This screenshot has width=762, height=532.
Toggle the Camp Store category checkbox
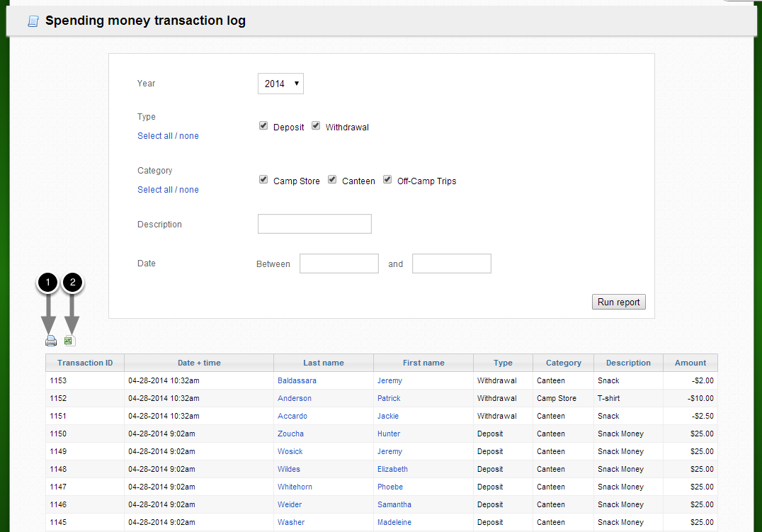coord(263,179)
